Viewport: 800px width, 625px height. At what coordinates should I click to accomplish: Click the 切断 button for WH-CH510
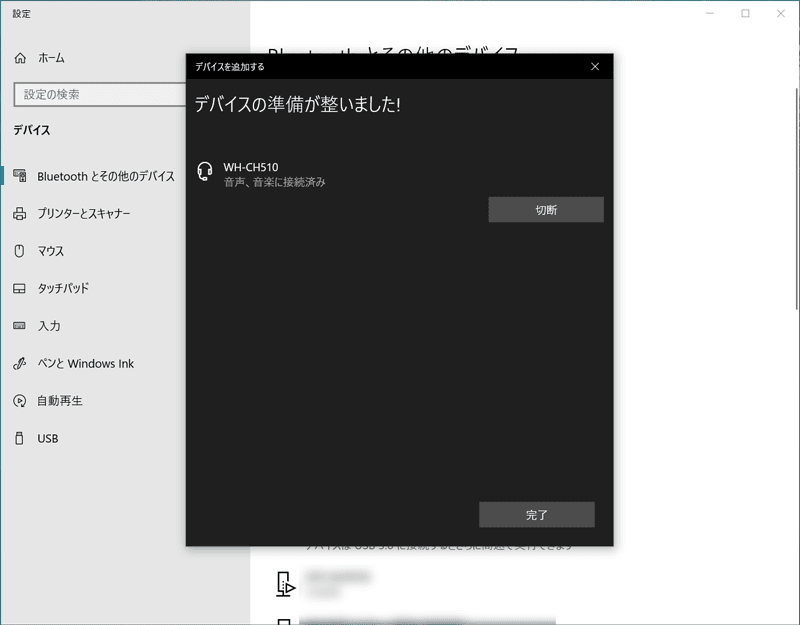pyautogui.click(x=546, y=210)
